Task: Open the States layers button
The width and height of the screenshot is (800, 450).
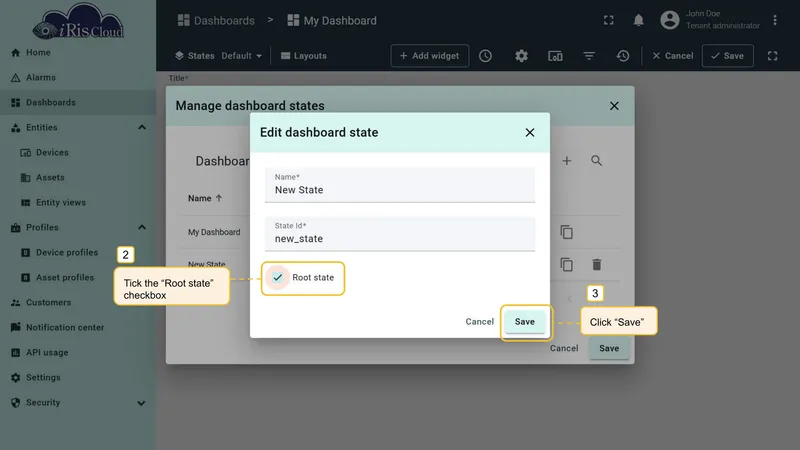Action: click(194, 56)
